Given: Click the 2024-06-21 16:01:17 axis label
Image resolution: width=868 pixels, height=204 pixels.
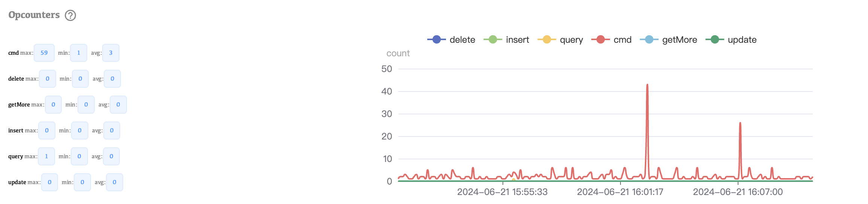Looking at the screenshot, I should click(x=620, y=192).
